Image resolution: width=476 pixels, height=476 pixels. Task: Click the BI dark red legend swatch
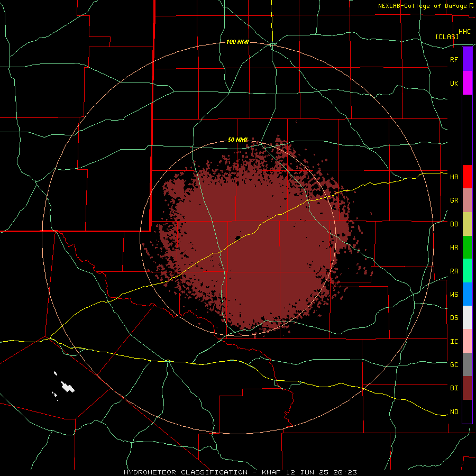click(467, 388)
